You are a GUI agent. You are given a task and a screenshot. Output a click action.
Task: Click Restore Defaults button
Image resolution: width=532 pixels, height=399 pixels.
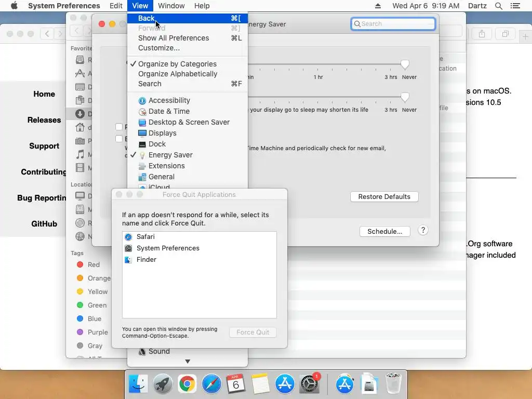point(384,197)
